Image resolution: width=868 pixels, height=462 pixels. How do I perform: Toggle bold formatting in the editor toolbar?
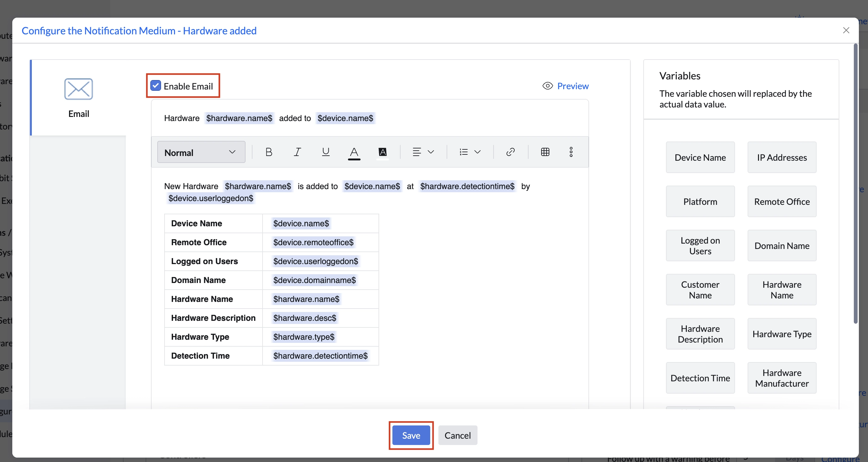coord(269,152)
